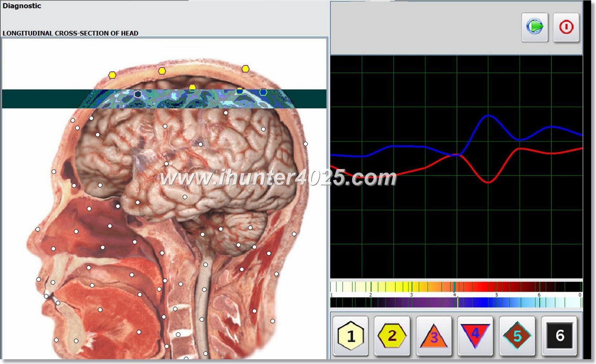Click the purple-to-blue color spectrum bar
The image size is (596, 364).
[x=456, y=302]
